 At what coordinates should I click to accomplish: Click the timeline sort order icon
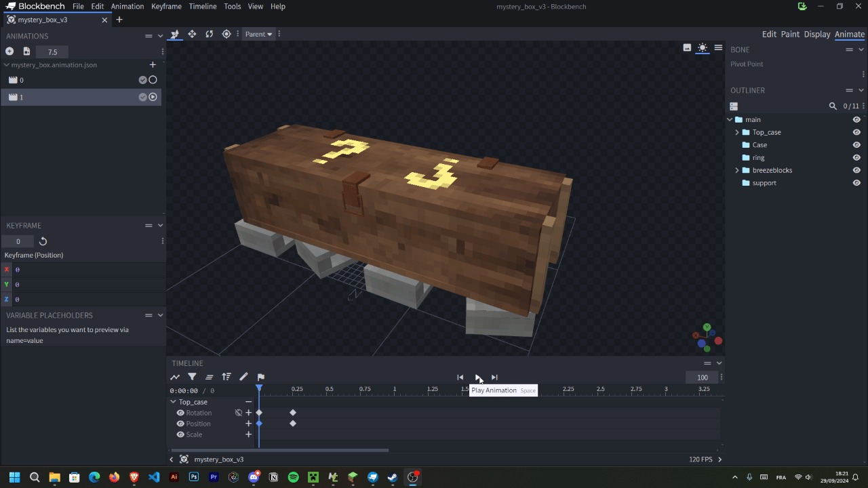coord(226,377)
